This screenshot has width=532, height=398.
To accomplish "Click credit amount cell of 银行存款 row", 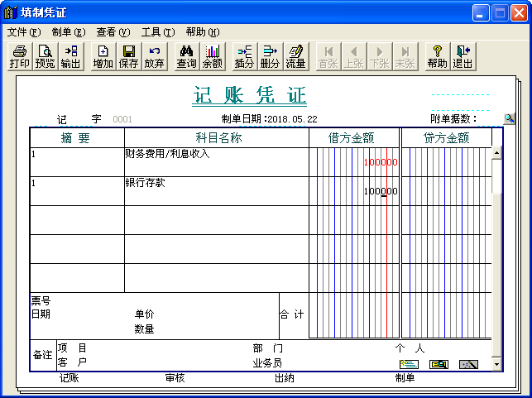I will point(447,191).
